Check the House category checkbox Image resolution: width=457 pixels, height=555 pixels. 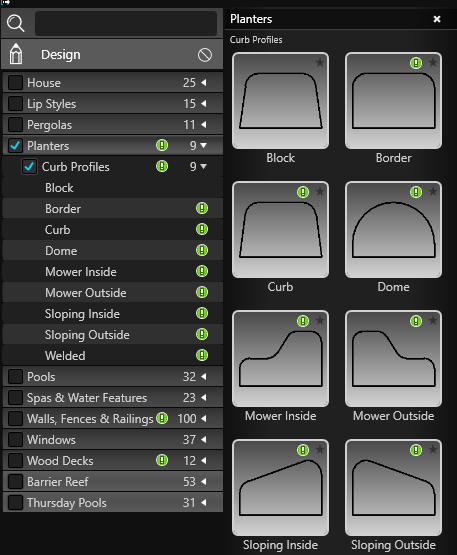point(15,82)
